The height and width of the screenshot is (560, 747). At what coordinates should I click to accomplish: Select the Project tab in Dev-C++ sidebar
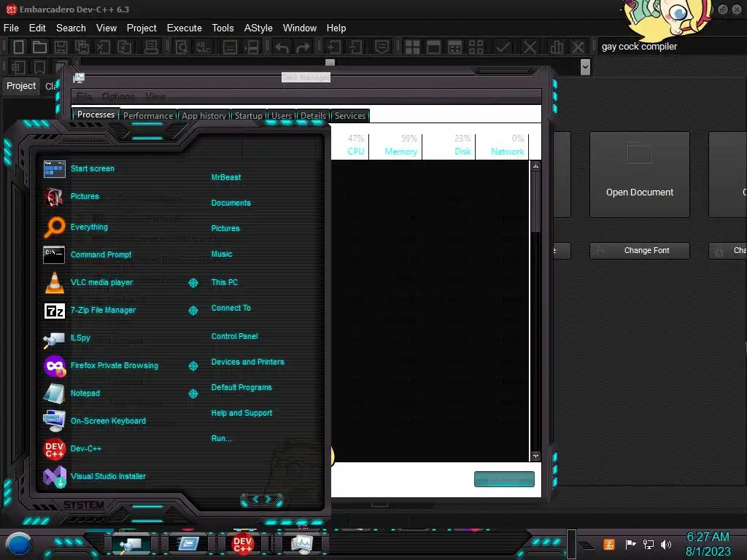[x=21, y=86]
